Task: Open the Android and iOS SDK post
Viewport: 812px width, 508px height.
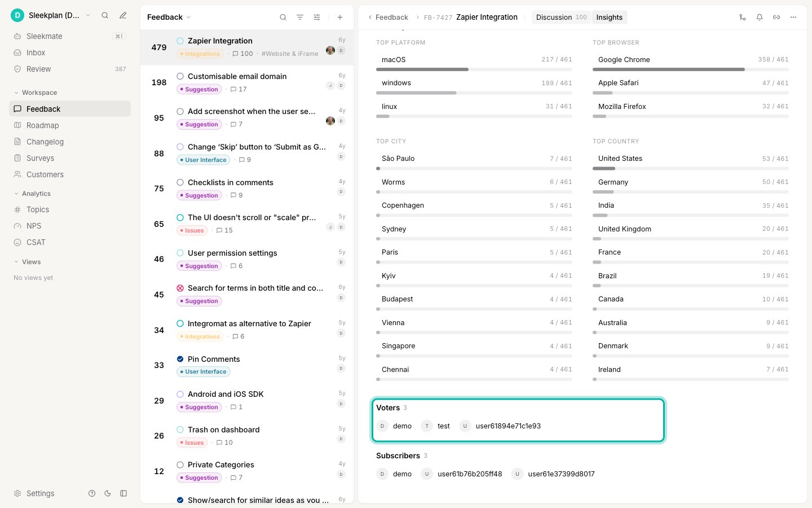Action: (226, 394)
